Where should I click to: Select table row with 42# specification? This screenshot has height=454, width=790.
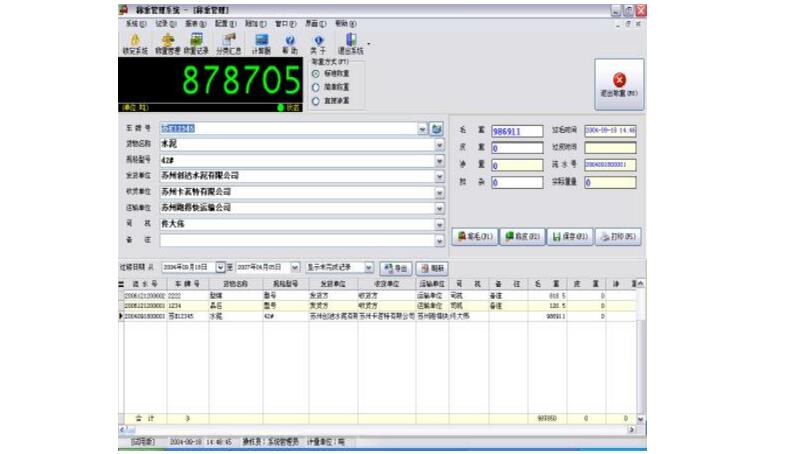pyautogui.click(x=379, y=316)
